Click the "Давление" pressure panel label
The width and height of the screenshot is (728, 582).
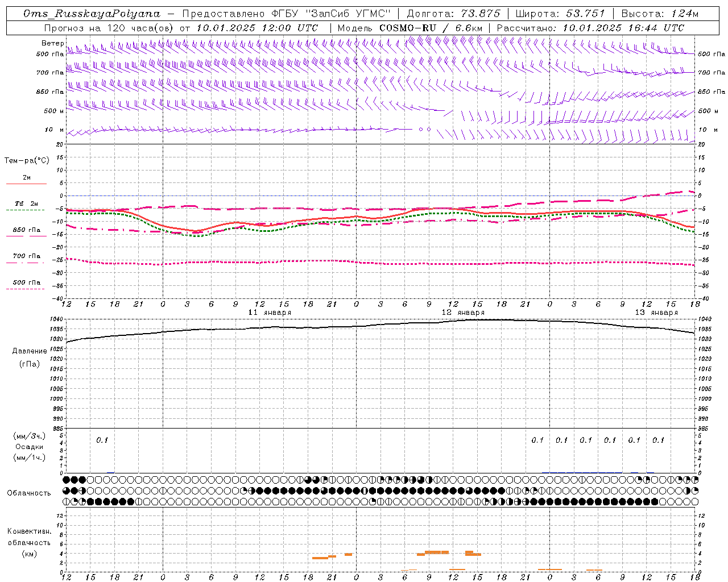pyautogui.click(x=30, y=351)
